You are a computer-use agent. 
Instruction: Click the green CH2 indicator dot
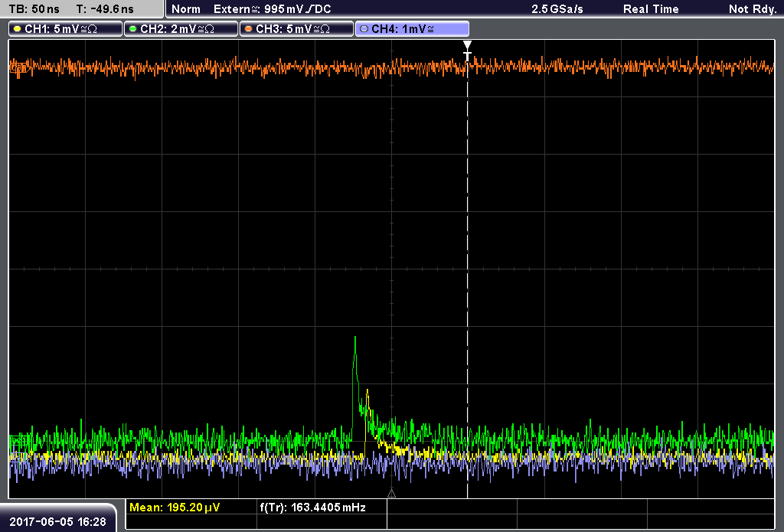pyautogui.click(x=133, y=29)
